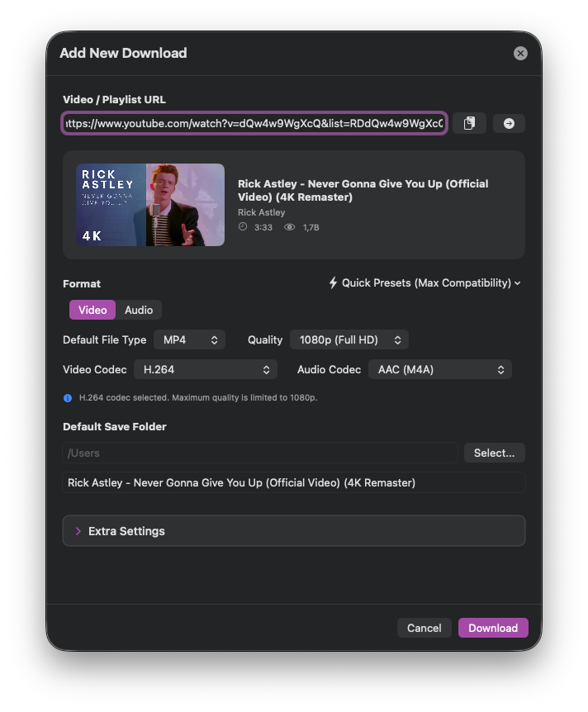Click the paste from clipboard icon
This screenshot has height=712, width=588.
469,123
